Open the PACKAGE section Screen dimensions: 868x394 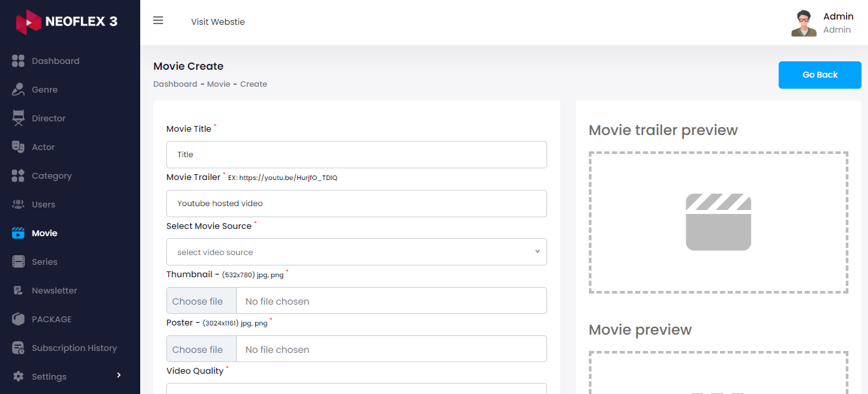point(18,319)
